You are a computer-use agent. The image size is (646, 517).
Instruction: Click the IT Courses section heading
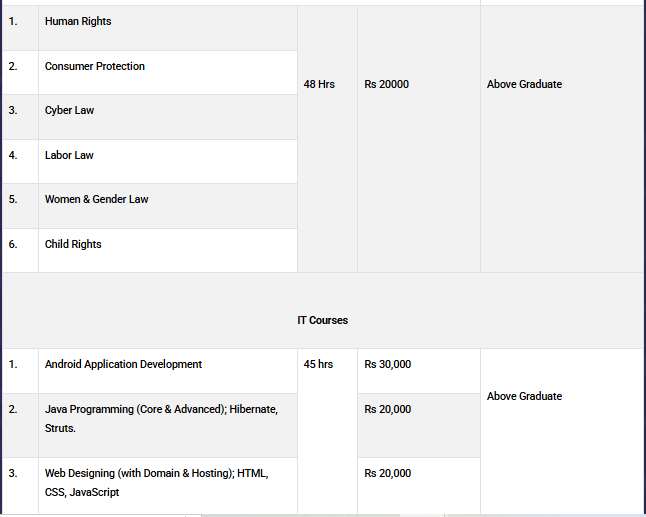click(322, 321)
